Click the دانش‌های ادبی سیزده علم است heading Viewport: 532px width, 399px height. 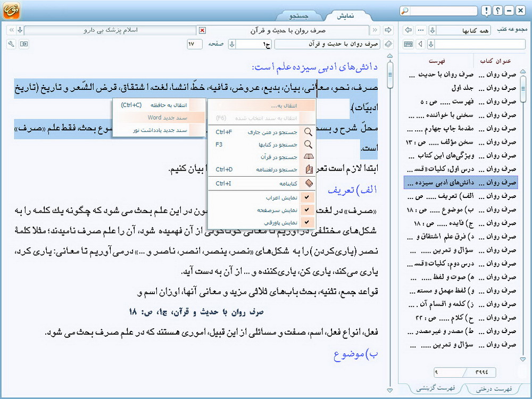click(314, 67)
